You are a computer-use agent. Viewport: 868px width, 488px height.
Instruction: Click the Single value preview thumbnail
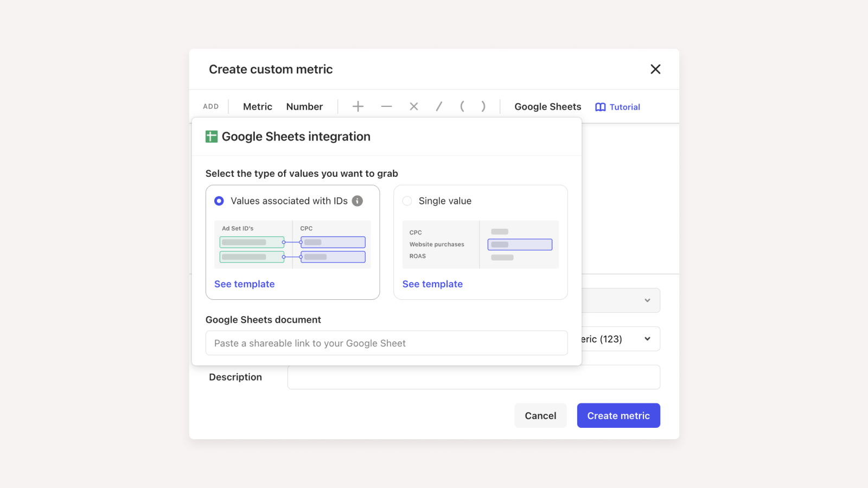tap(481, 245)
